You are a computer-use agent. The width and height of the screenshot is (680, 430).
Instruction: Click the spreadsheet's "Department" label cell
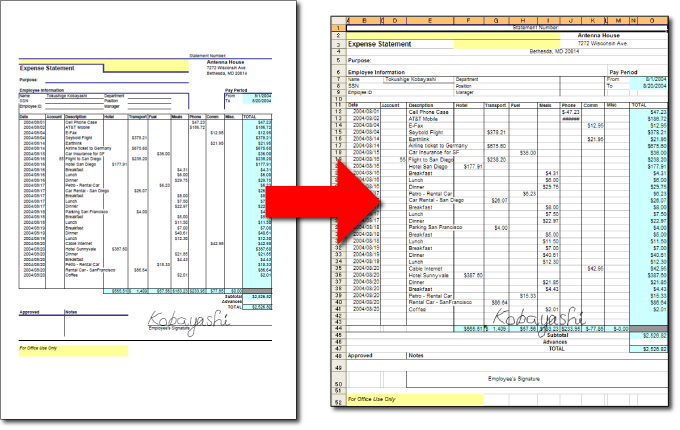[467, 79]
